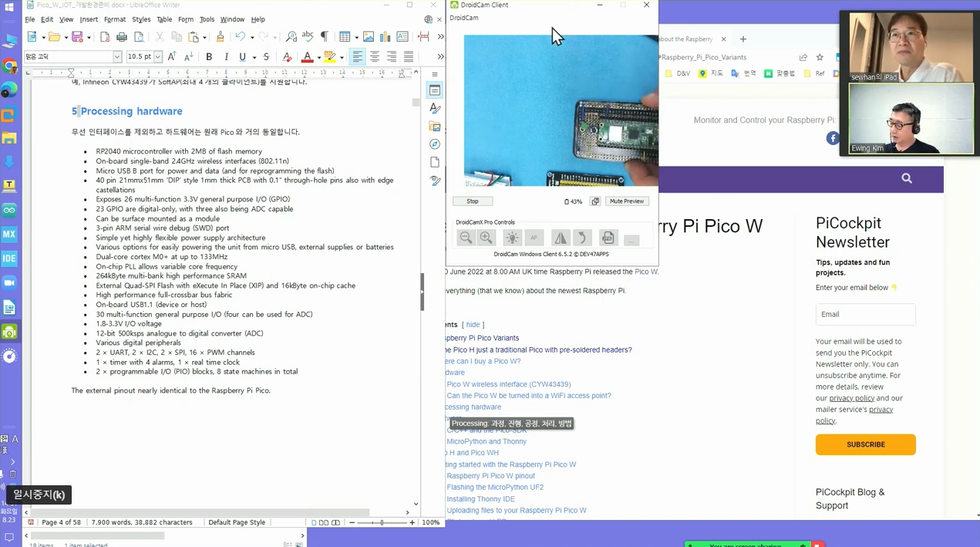Expand the highlighting color dropdown arrow
The image size is (980, 547).
pos(341,56)
